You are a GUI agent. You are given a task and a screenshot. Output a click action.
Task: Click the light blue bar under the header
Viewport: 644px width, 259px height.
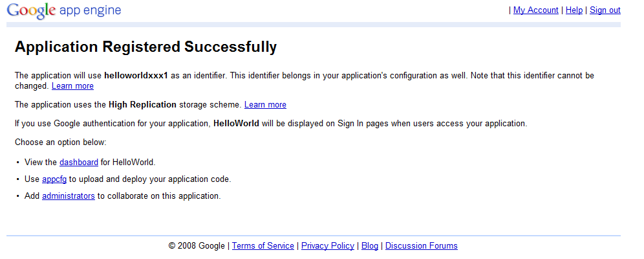[314, 25]
